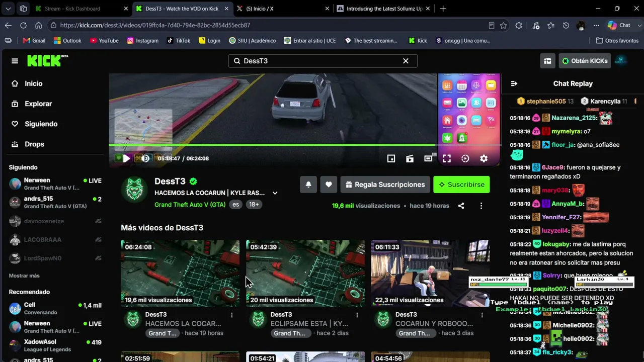Viewport: 644px width, 362px height.
Task: Expand Mostrar más followed channels
Action: pos(24,276)
